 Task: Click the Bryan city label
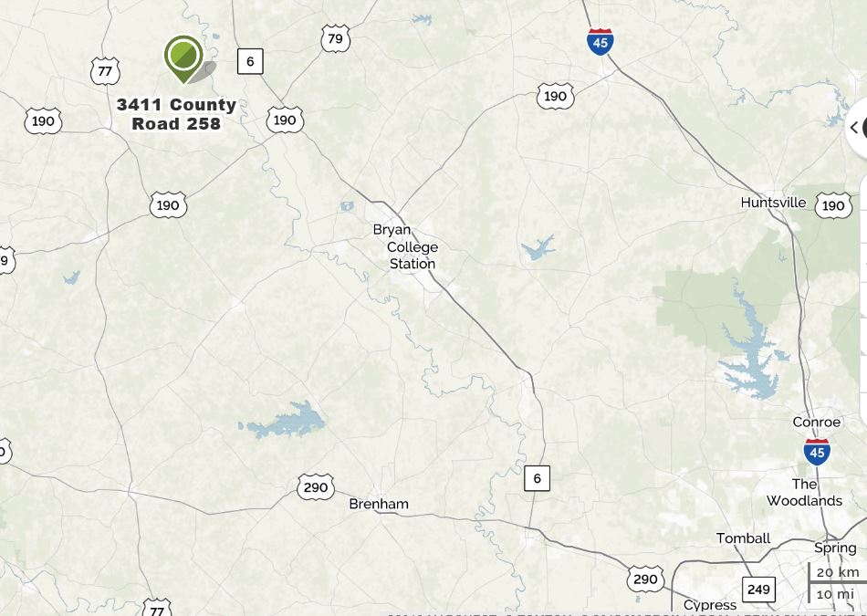[392, 229]
